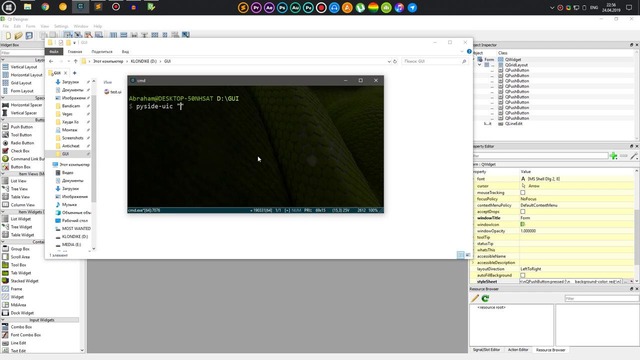Viewport: 640px width, 360px height.
Task: Click the refresh icon in Explorer address bar
Action: coord(395,61)
